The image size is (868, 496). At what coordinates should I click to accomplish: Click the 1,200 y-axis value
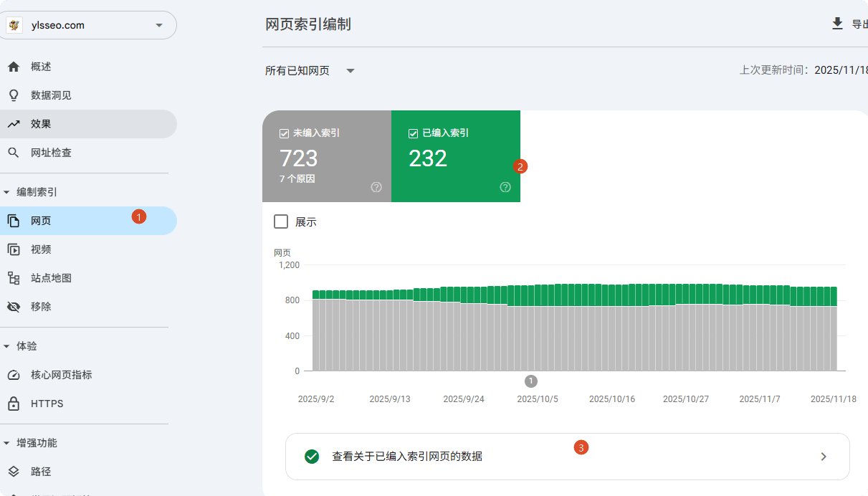[289, 264]
